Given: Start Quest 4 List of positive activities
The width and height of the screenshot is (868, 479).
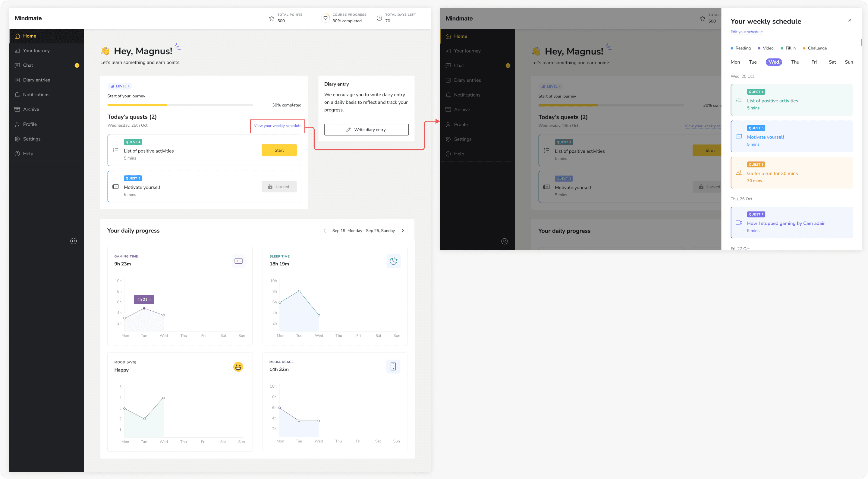Looking at the screenshot, I should tap(279, 150).
